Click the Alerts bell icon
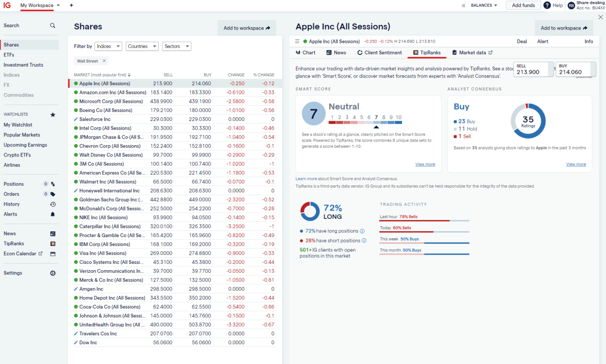Viewport: 606px width, 364px height. coord(53,214)
